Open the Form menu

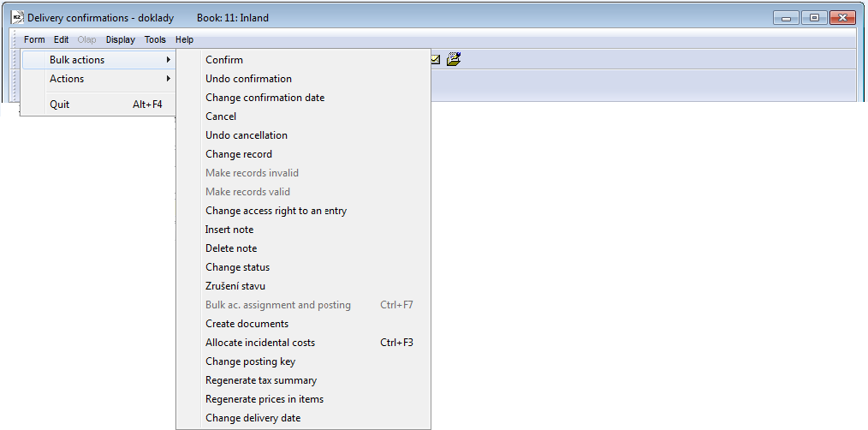[x=34, y=39]
